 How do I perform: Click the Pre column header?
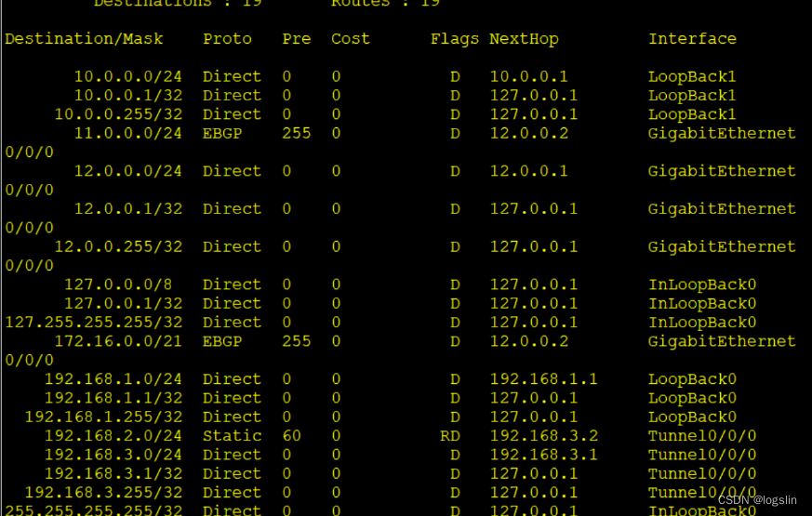tap(296, 39)
